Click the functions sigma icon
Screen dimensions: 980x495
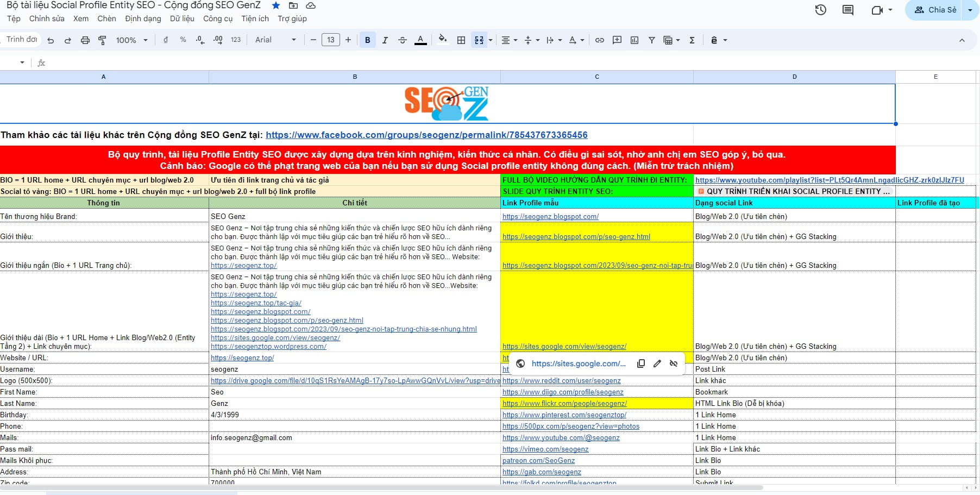click(x=692, y=40)
